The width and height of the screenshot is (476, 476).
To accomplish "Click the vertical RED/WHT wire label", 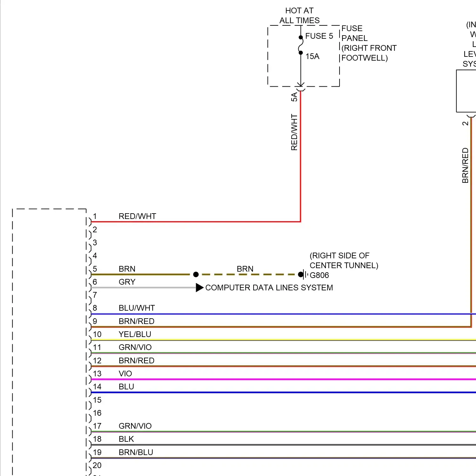I will pos(294,132).
